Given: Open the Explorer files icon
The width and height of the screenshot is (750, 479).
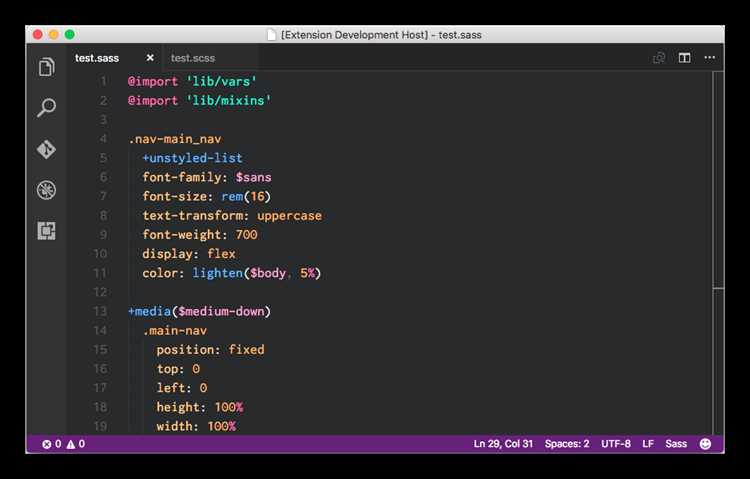Looking at the screenshot, I should (46, 67).
